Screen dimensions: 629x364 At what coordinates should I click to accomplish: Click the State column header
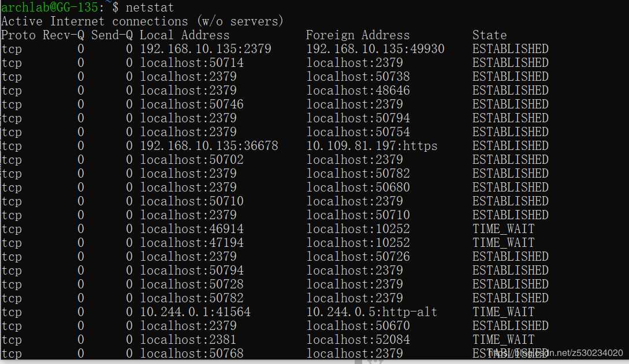coord(489,35)
